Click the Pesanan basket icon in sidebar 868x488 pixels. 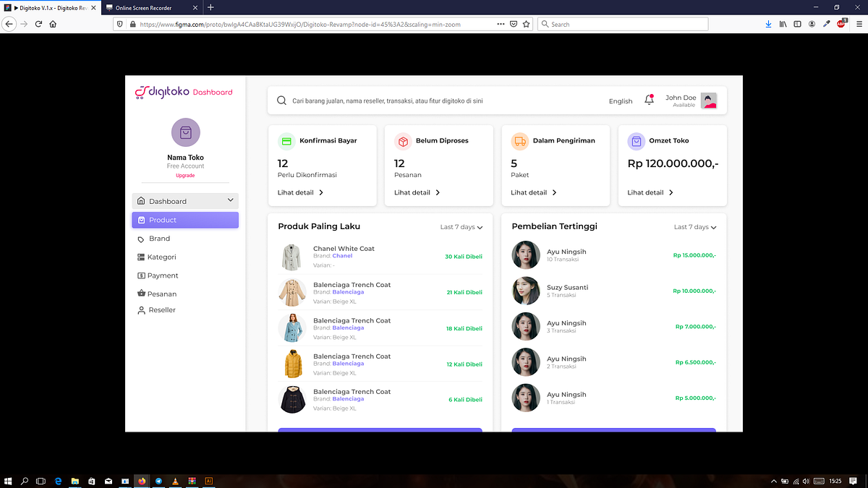tap(141, 294)
